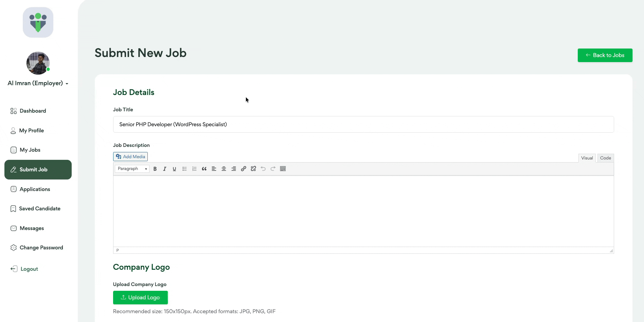644x322 pixels.
Task: Toggle bold formatting in editor toolbar
Action: pos(155,169)
